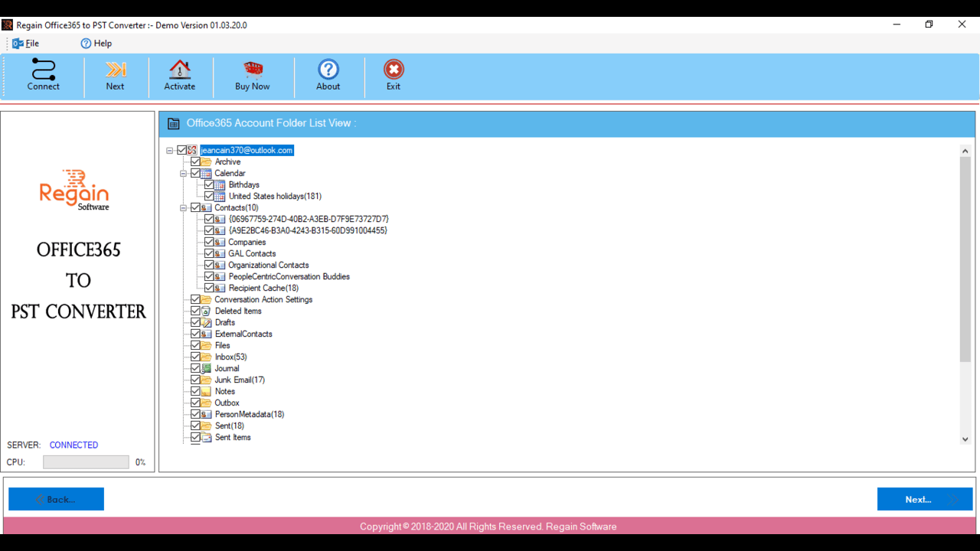Toggle the Junk Email(17) checkbox

[x=195, y=380]
